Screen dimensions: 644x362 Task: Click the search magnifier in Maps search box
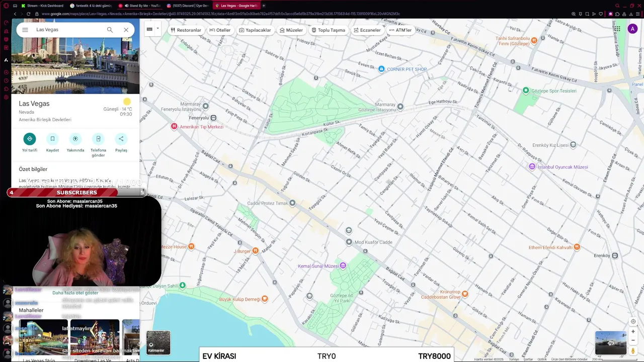(110, 30)
